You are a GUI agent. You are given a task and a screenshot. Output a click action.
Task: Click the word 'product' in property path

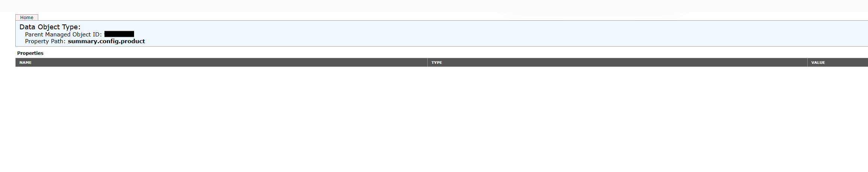coord(133,41)
